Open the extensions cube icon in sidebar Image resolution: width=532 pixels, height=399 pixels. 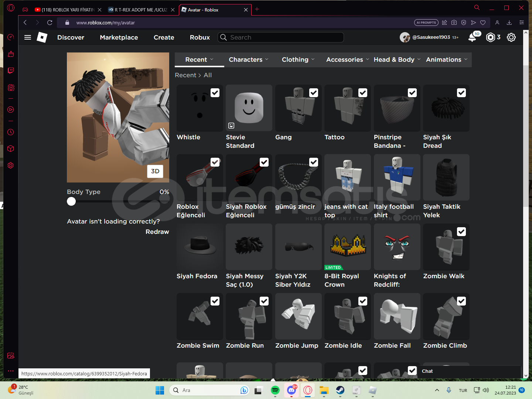(11, 149)
